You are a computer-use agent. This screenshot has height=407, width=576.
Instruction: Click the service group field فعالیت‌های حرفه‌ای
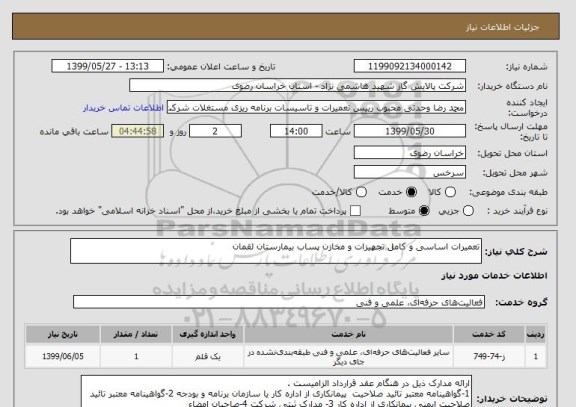pos(279,302)
